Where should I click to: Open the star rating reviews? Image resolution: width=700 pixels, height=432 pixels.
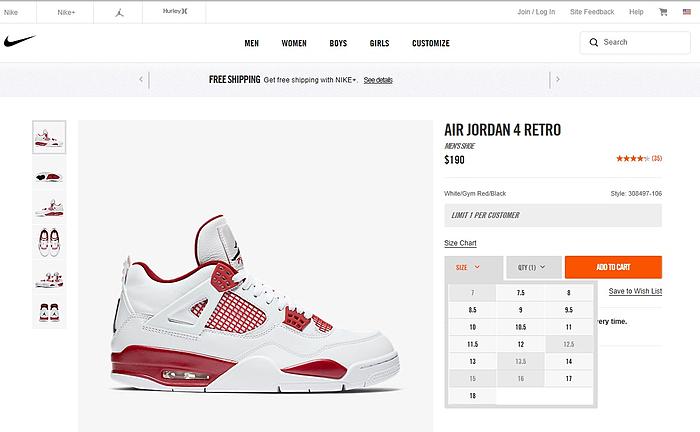pyautogui.click(x=639, y=158)
